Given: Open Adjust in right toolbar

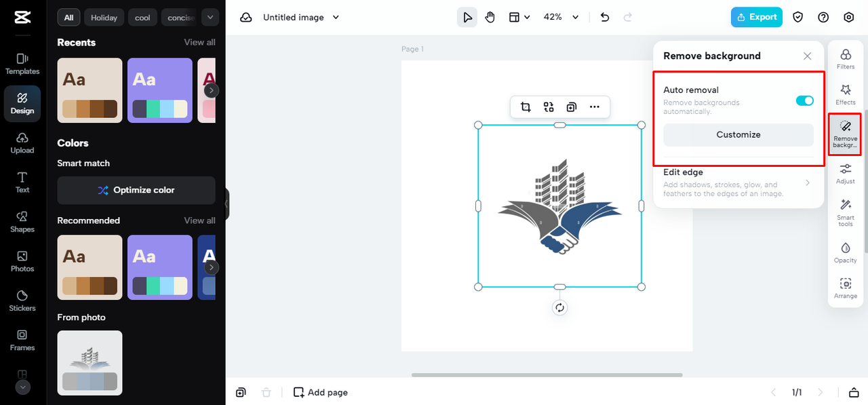Looking at the screenshot, I should click(x=846, y=174).
